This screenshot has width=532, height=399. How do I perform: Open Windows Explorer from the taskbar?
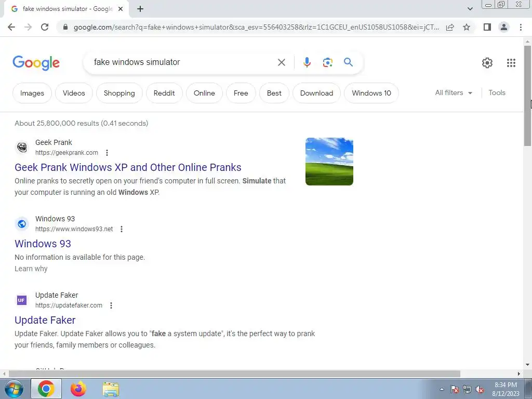pyautogui.click(x=111, y=389)
